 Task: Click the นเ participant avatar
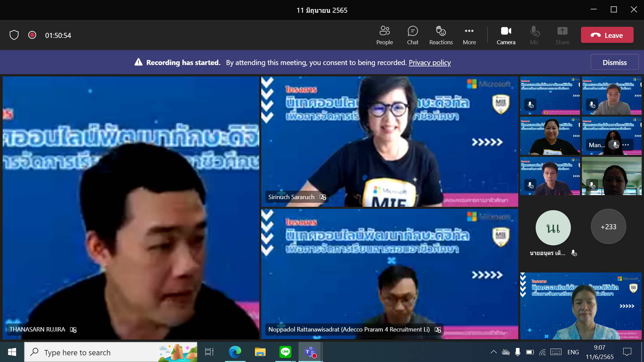tap(553, 228)
